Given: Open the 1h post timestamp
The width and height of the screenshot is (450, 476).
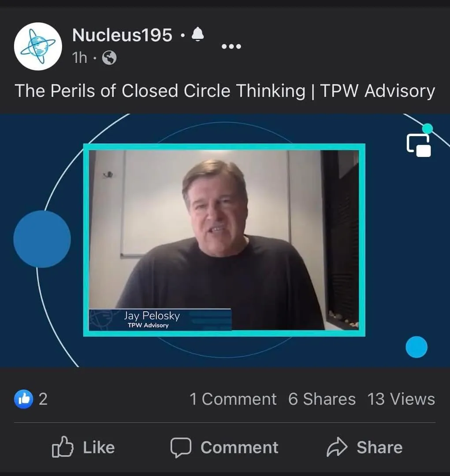Looking at the screenshot, I should click(x=80, y=58).
